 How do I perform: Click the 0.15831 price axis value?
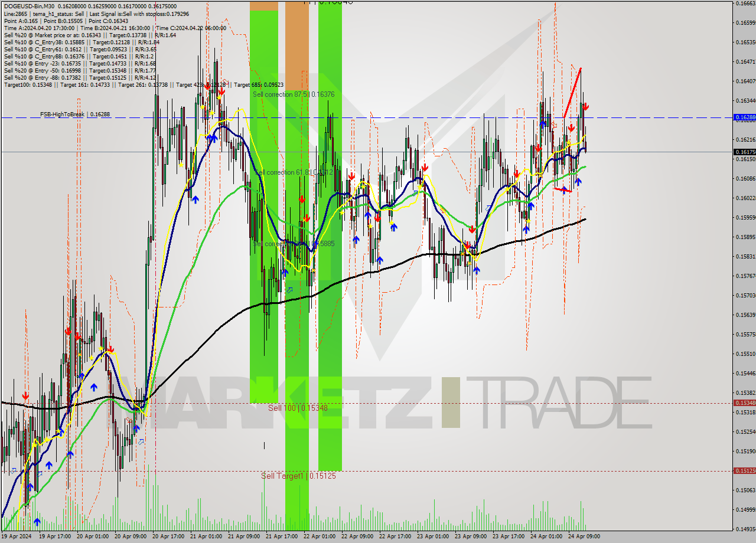pyautogui.click(x=745, y=256)
